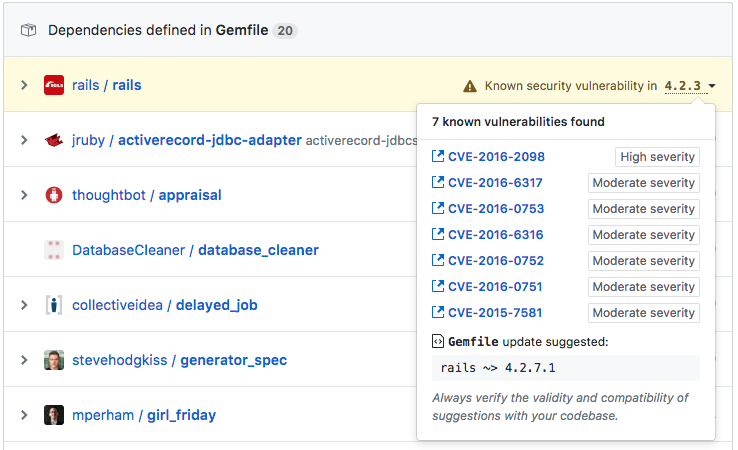Click the Gemfile update suggested text
Image resolution: width=738 pixels, height=450 pixels.
click(x=528, y=342)
